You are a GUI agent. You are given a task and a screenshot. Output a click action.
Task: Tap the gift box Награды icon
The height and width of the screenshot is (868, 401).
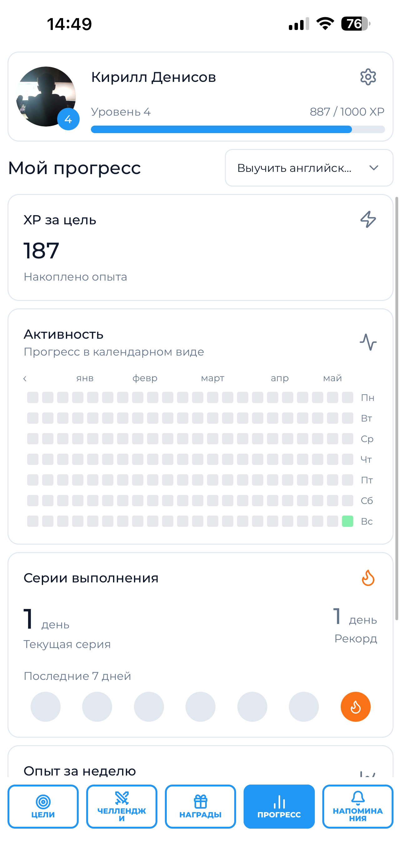(x=200, y=802)
